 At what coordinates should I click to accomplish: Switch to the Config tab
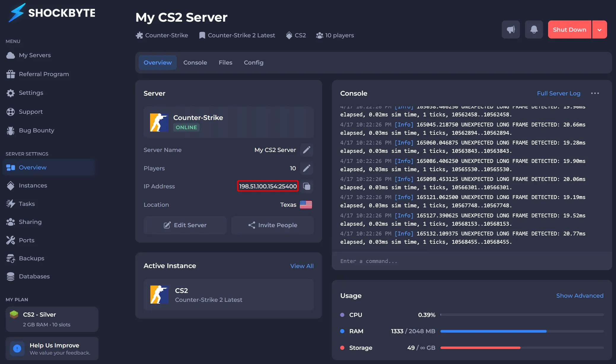(x=254, y=62)
